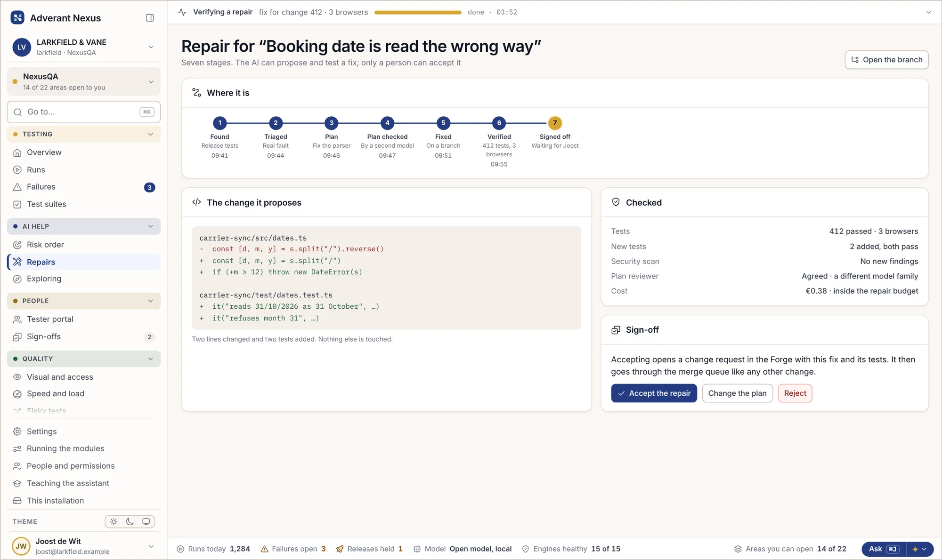Screen dimensions: 942x560
Task: Expand the Larkfield & Vane organisation switcher
Action: (x=84, y=47)
